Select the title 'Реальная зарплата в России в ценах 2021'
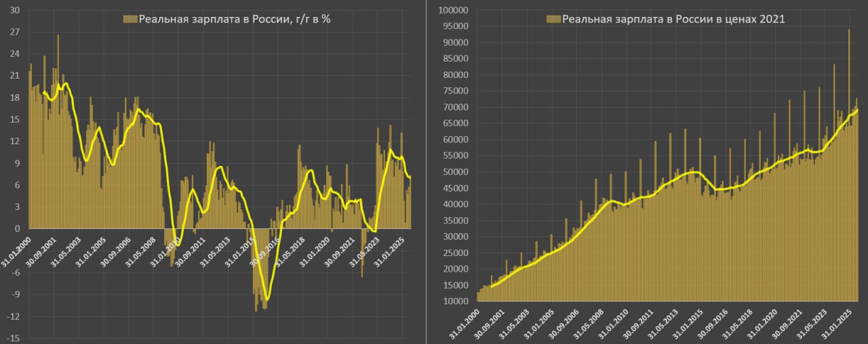 click(x=670, y=20)
